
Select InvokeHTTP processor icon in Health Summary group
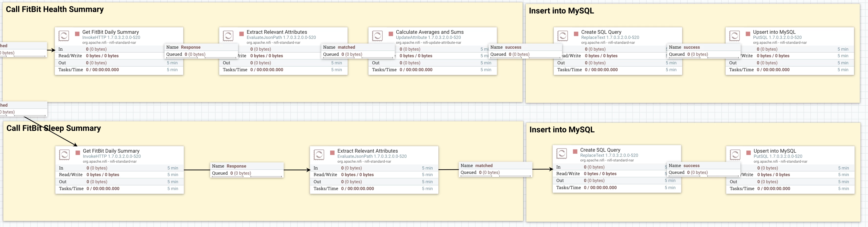[64, 36]
